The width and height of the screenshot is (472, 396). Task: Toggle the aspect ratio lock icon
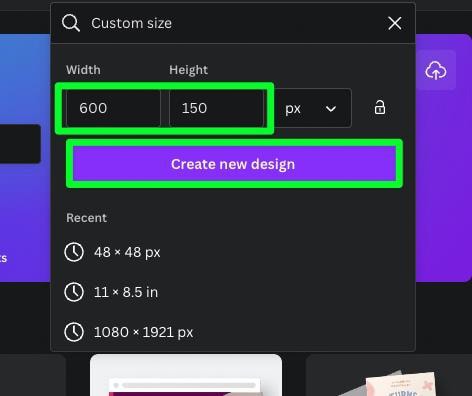(380, 108)
